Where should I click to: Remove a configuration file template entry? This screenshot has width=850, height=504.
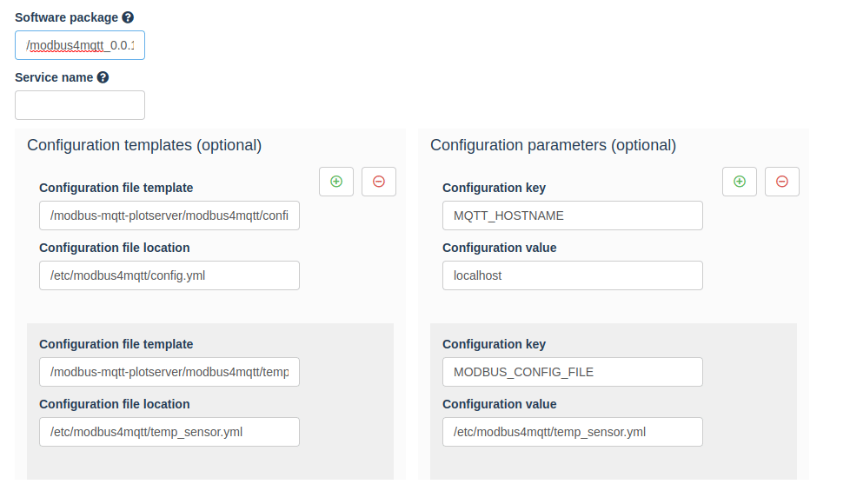[x=379, y=181]
